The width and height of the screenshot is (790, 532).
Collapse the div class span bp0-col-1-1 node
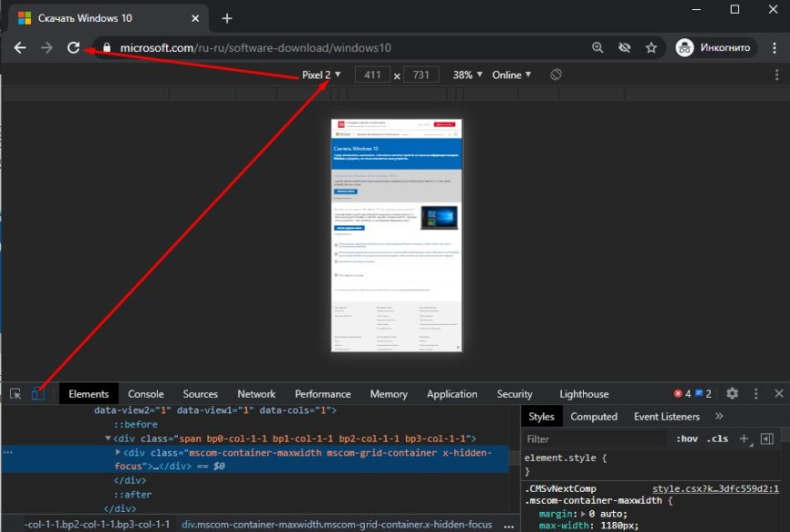pyautogui.click(x=108, y=438)
